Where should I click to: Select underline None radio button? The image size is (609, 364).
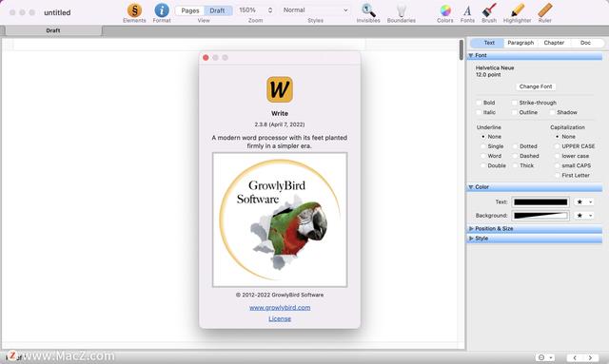tap(482, 137)
